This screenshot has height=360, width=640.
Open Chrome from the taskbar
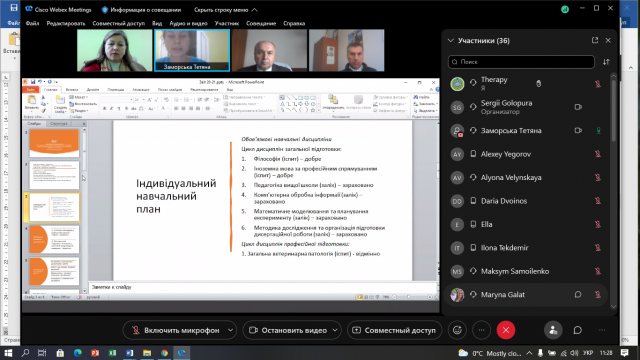coord(164,353)
